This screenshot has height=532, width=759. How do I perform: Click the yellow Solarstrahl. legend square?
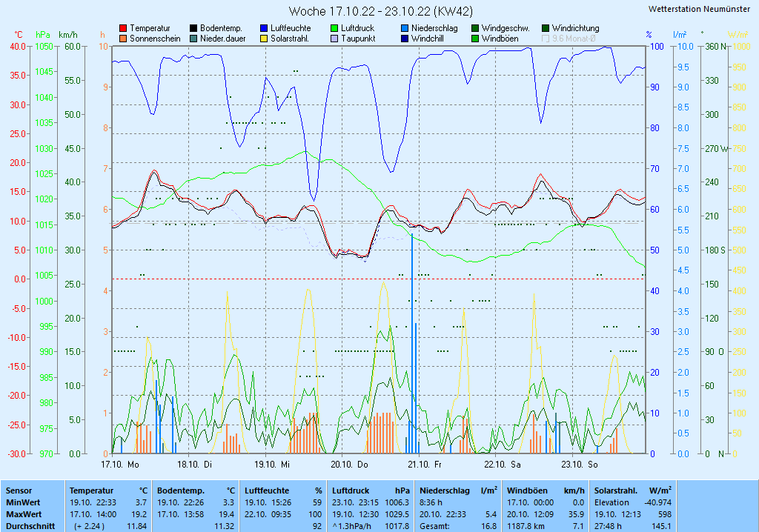[x=264, y=39]
